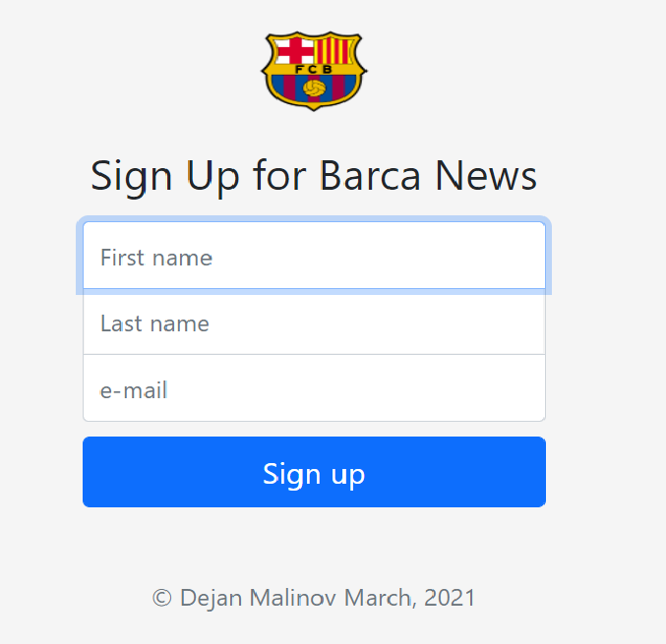The height and width of the screenshot is (644, 666).
Task: Focus the First name input field
Action: click(x=315, y=255)
